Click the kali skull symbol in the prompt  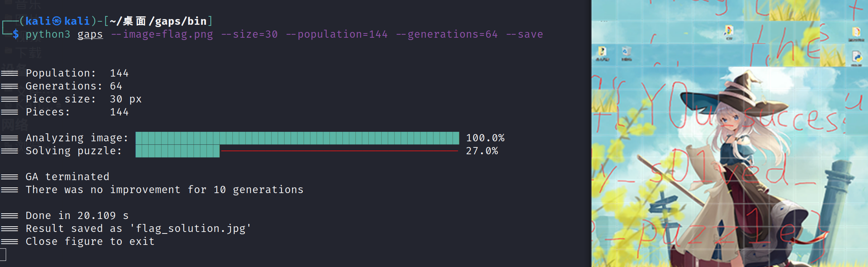(57, 21)
